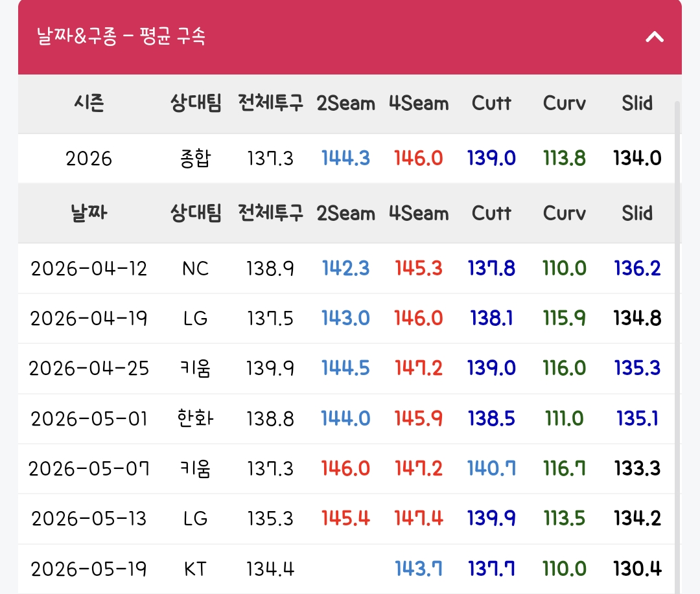
Task: Click LG opponent in 2026-04-19 row
Action: pos(195,319)
